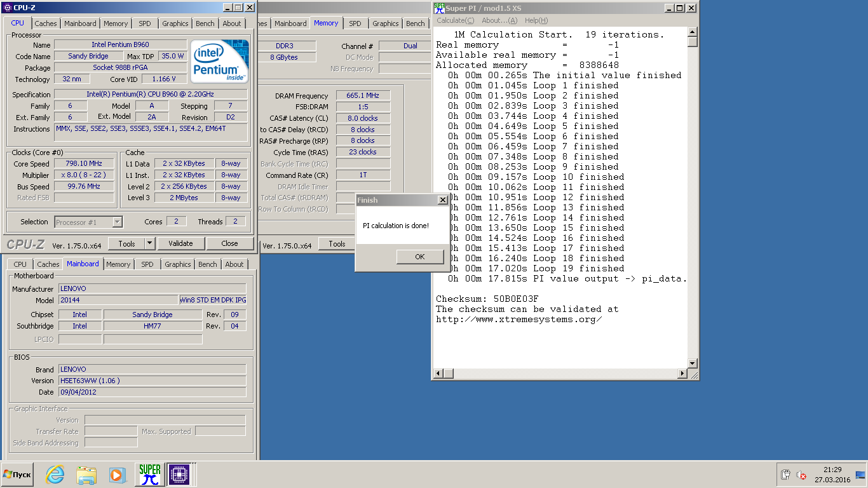Open the Tools dropdown arrow in the top CPU-Z window
Screen dimensions: 868x488
click(x=150, y=243)
